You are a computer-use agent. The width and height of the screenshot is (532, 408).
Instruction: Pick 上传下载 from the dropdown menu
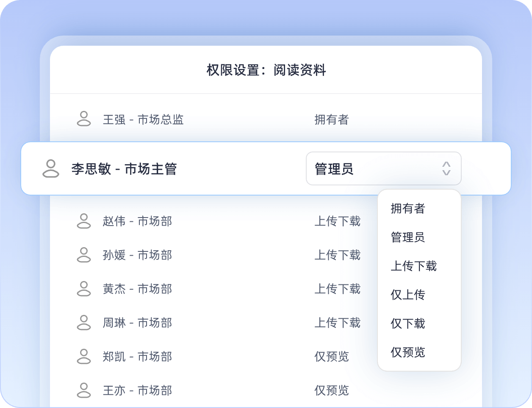tap(413, 266)
